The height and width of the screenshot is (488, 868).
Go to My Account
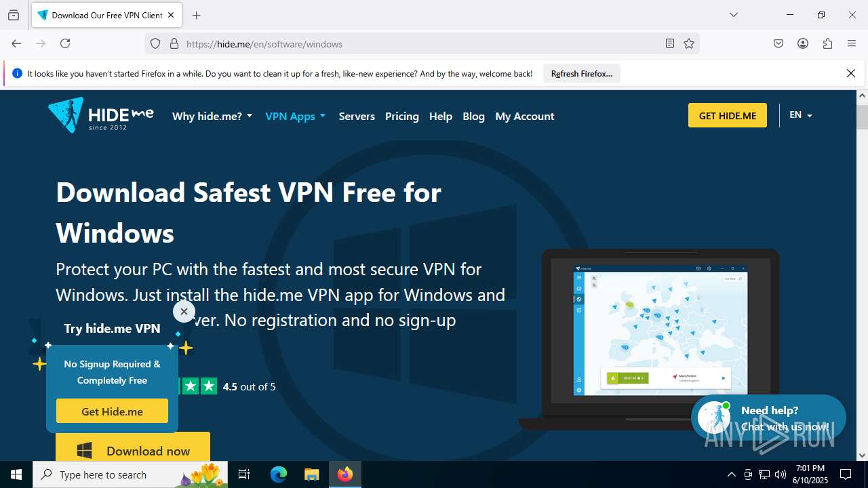pos(525,116)
